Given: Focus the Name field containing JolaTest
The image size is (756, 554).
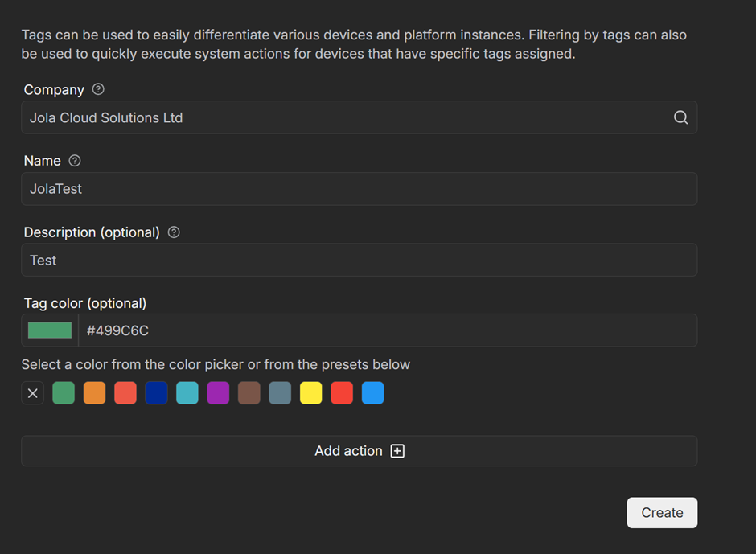Looking at the screenshot, I should [359, 189].
